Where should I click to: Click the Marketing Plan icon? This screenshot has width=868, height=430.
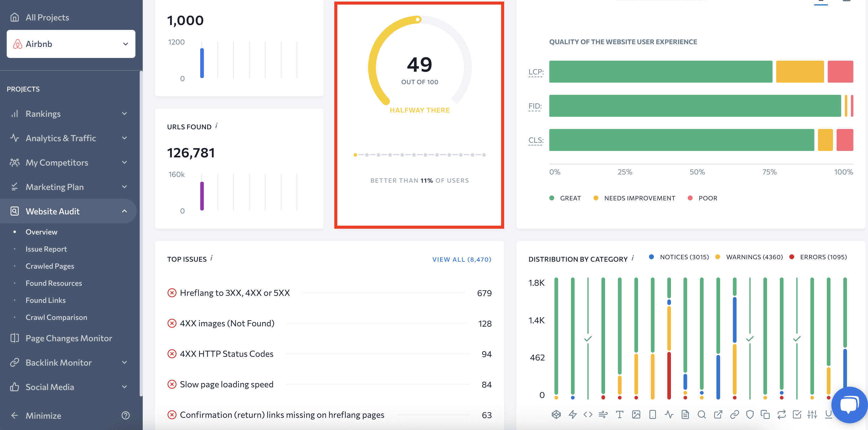click(x=15, y=187)
